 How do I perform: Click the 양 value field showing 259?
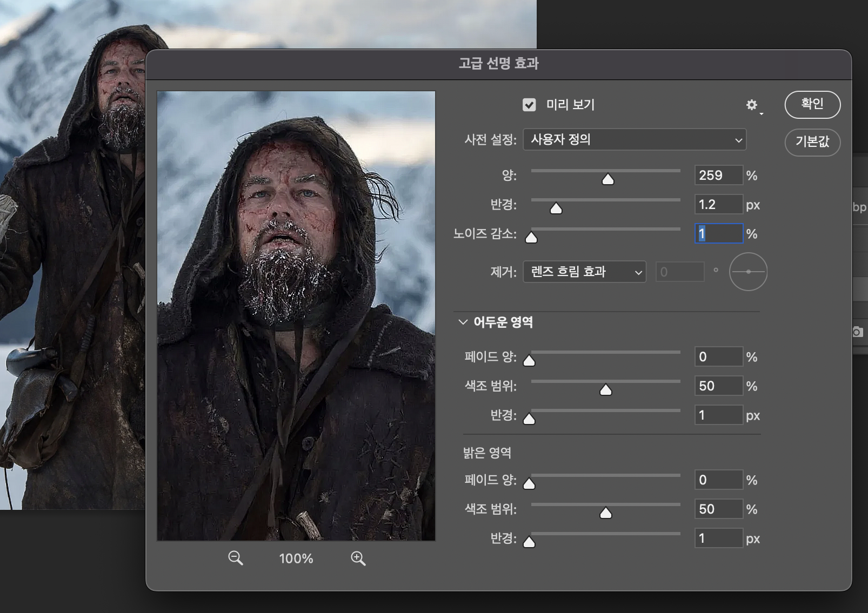coord(718,176)
